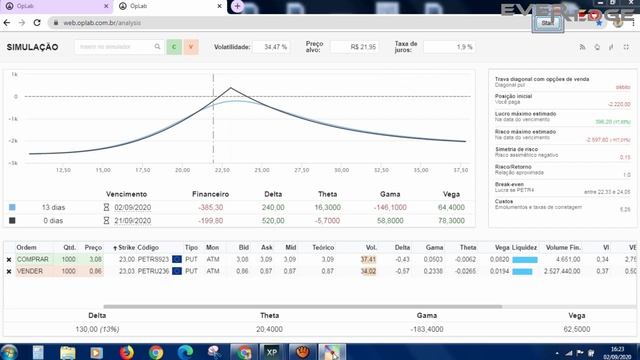The height and width of the screenshot is (360, 640).
Task: Open date picker for 21/09/2020
Action: tap(133, 221)
